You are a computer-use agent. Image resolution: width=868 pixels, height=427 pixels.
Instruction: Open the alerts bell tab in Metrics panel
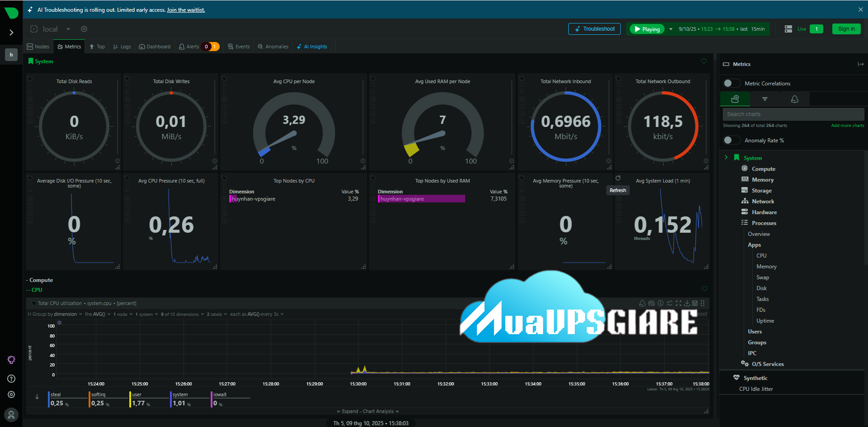coord(794,99)
